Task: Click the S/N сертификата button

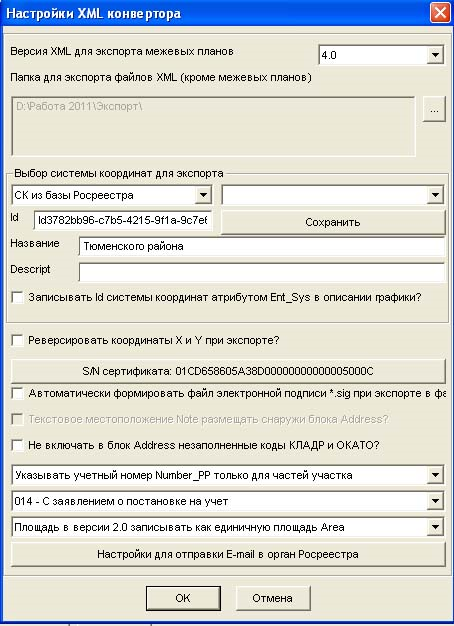Action: pos(228,371)
